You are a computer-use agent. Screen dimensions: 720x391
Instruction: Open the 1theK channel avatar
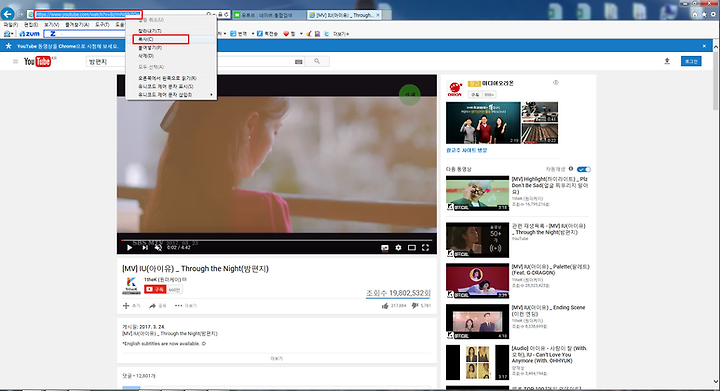131,285
